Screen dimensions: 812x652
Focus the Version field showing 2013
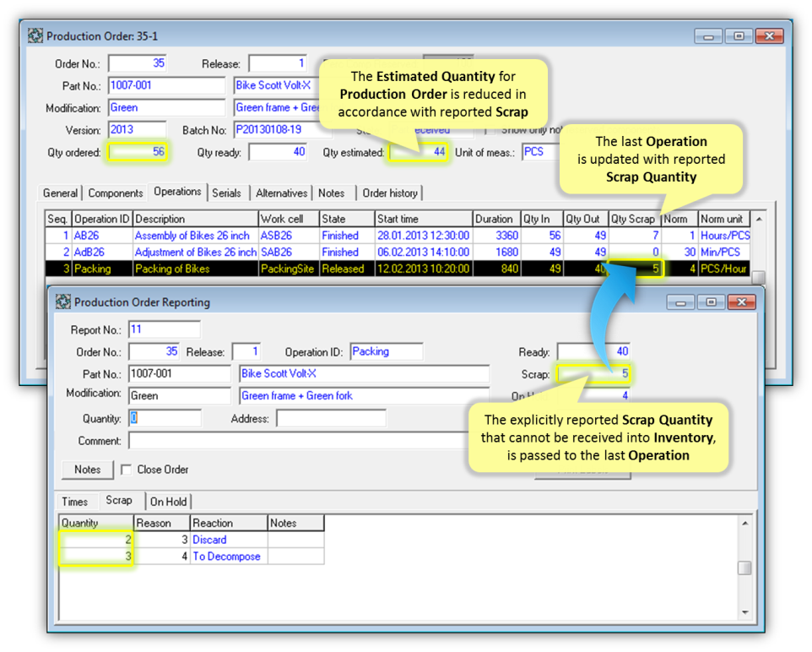coord(138,129)
